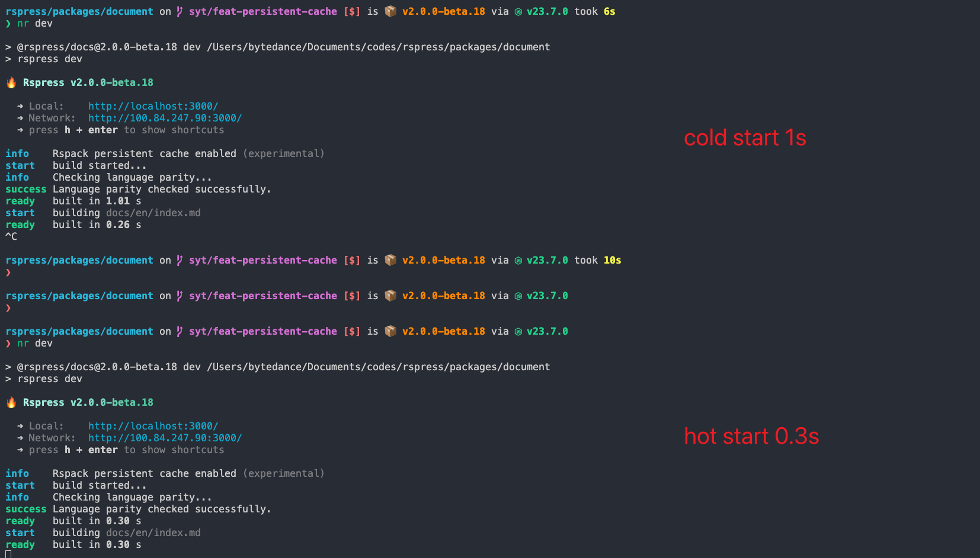Click the red 'hot start 0.3s' annotation
This screenshot has height=558, width=980.
coord(751,436)
